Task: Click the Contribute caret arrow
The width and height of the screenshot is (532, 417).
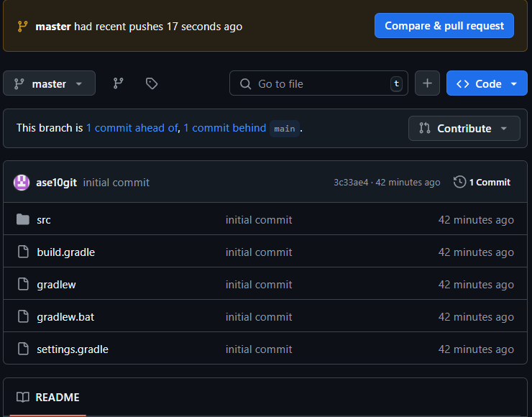Action: pyautogui.click(x=504, y=129)
